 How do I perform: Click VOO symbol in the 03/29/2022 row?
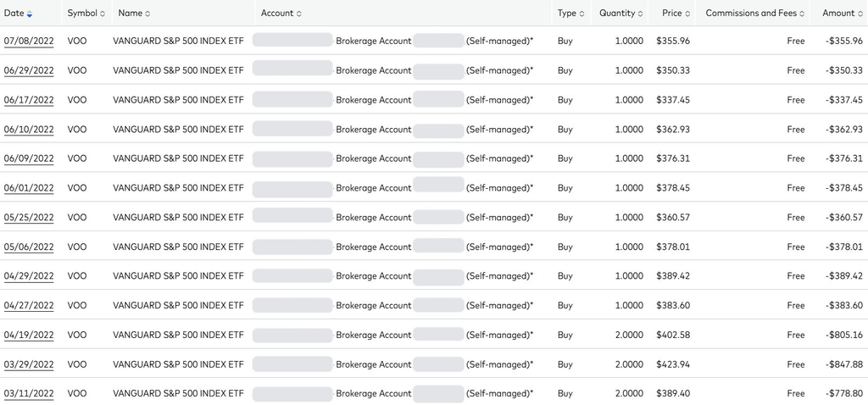click(x=77, y=364)
